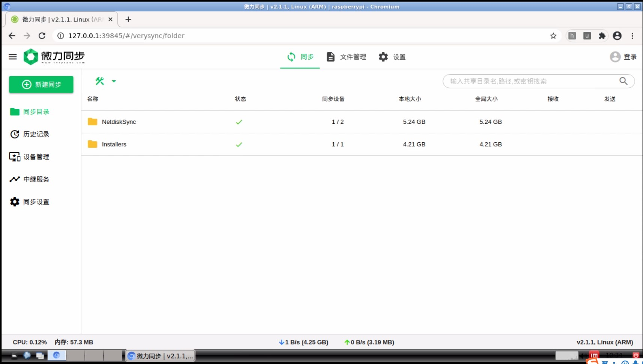Click the search magnifier icon

[x=623, y=81]
